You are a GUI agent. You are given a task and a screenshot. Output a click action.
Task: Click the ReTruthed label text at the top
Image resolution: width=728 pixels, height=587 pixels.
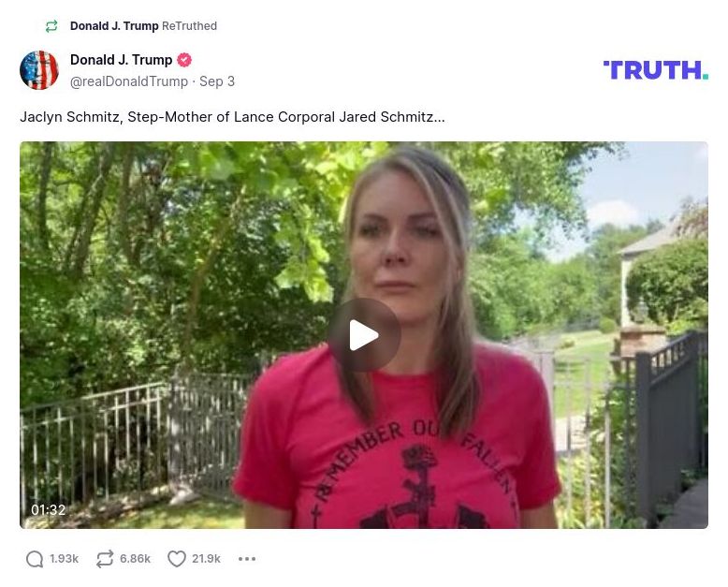[189, 26]
